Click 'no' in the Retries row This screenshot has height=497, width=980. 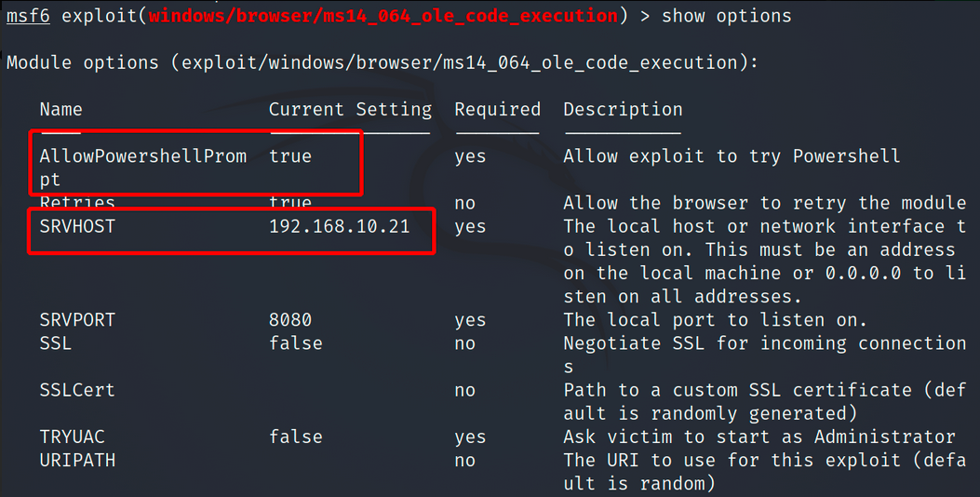pyautogui.click(x=465, y=204)
